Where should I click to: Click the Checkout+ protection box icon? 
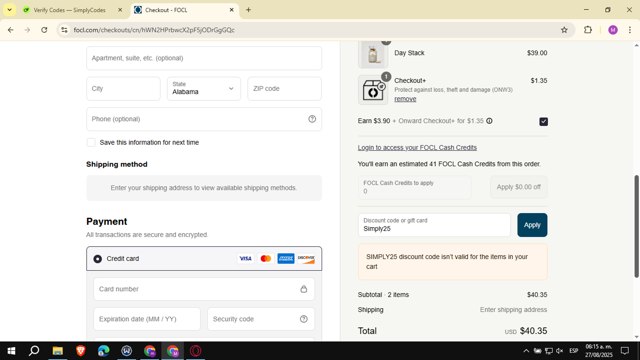click(x=373, y=90)
